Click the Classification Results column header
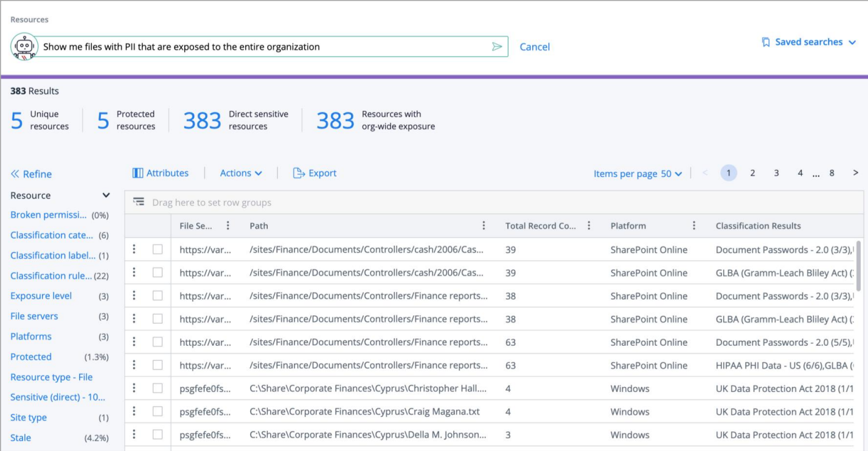This screenshot has height=451, width=868. coord(758,226)
